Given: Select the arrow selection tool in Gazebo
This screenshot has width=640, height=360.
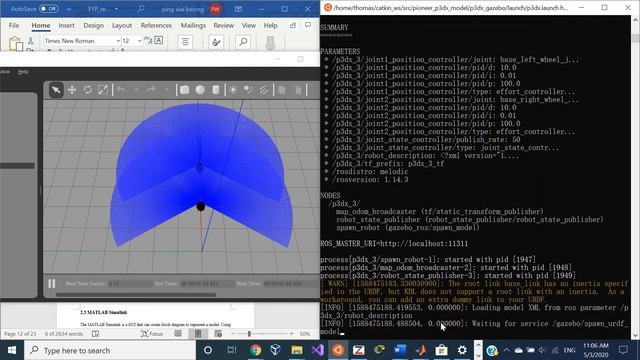Looking at the screenshot, I should pyautogui.click(x=56, y=90).
